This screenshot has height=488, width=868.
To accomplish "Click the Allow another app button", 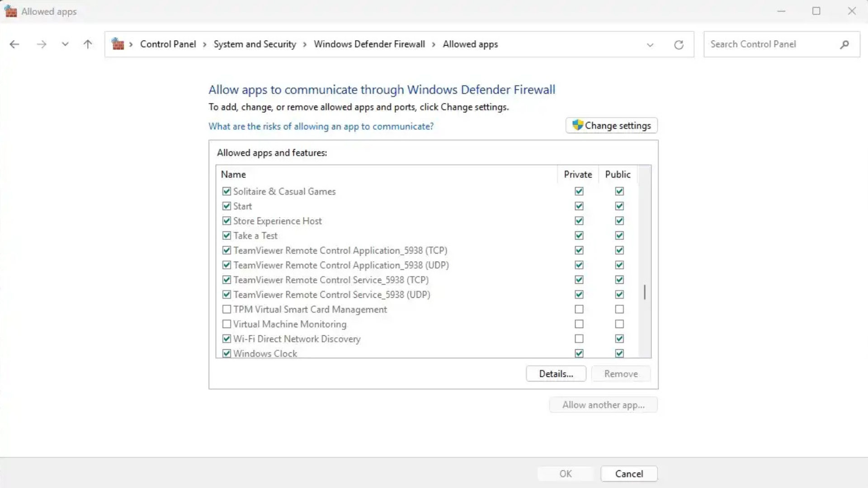I will pyautogui.click(x=604, y=405).
